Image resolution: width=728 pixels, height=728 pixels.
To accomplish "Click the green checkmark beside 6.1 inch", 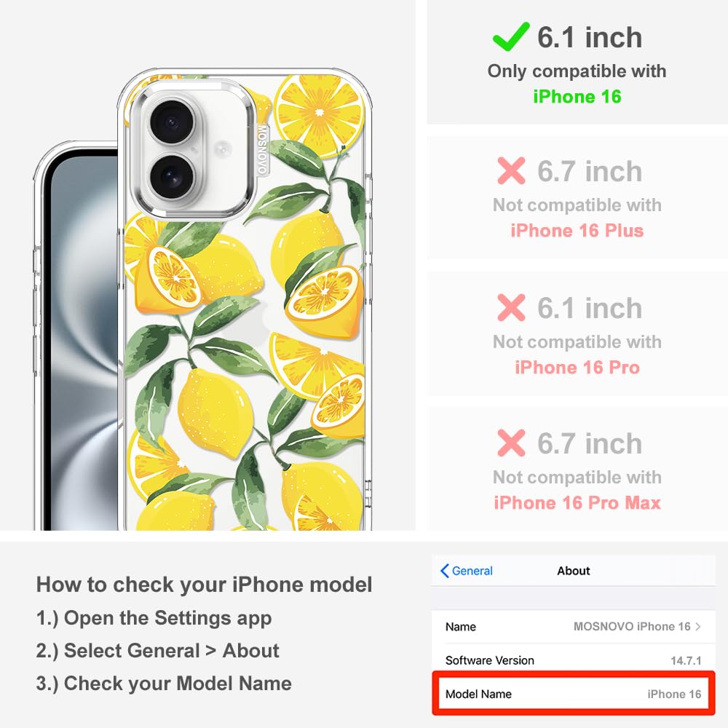I will 511,36.
